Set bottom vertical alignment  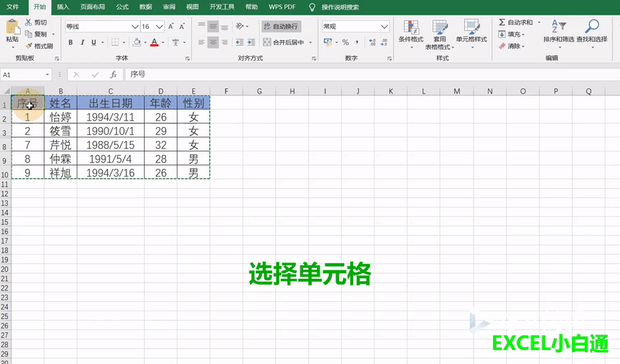point(225,26)
